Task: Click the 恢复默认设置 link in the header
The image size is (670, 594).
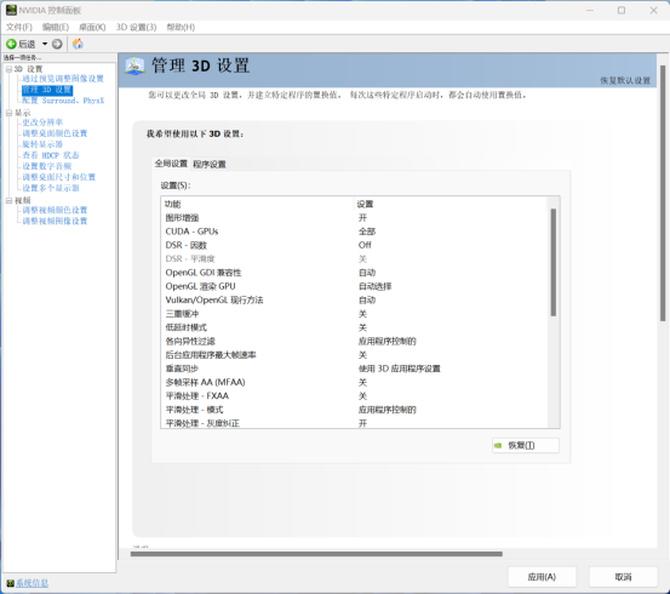Action: [x=625, y=80]
